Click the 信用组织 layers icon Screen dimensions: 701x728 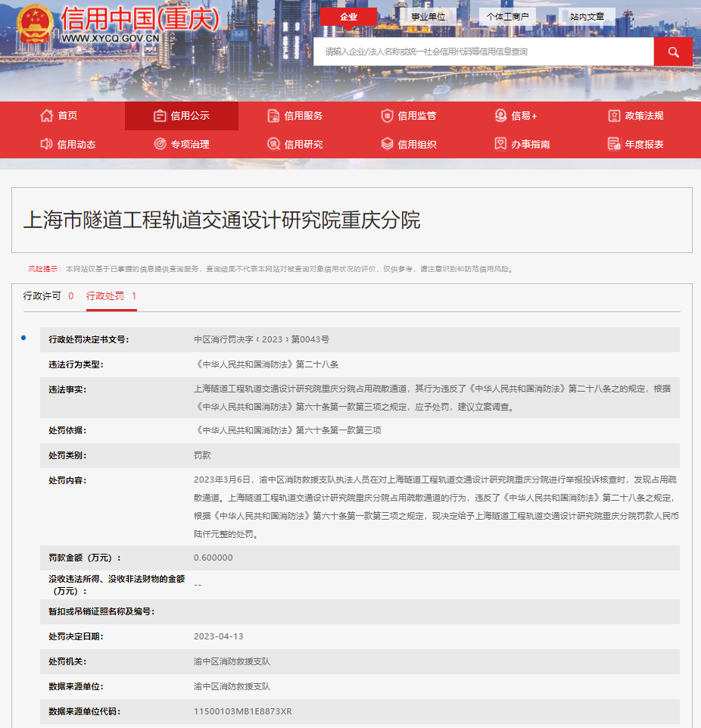(x=387, y=144)
